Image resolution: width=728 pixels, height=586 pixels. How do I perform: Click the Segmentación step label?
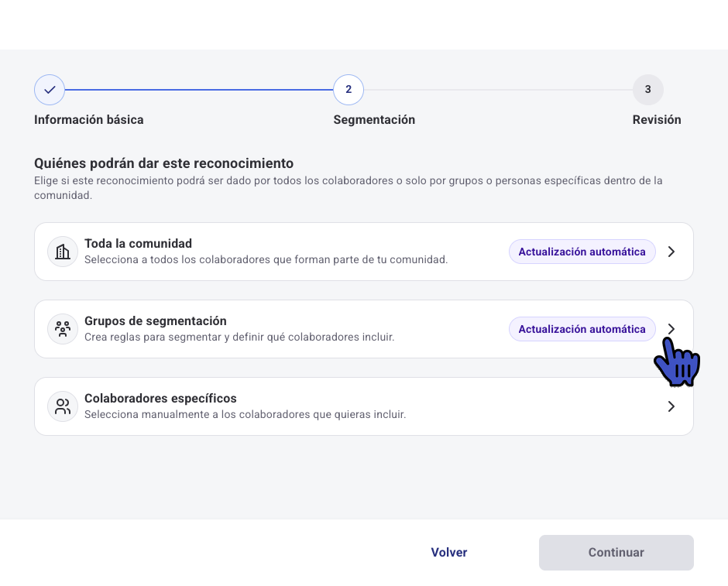[x=374, y=120]
